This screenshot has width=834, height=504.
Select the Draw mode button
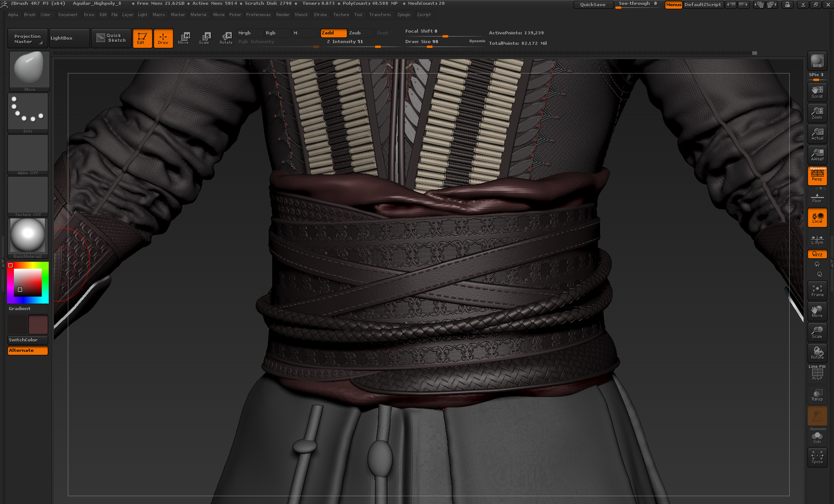tap(163, 38)
